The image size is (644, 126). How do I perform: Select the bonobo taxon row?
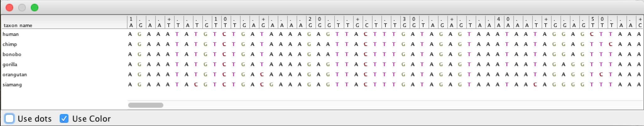coord(322,54)
